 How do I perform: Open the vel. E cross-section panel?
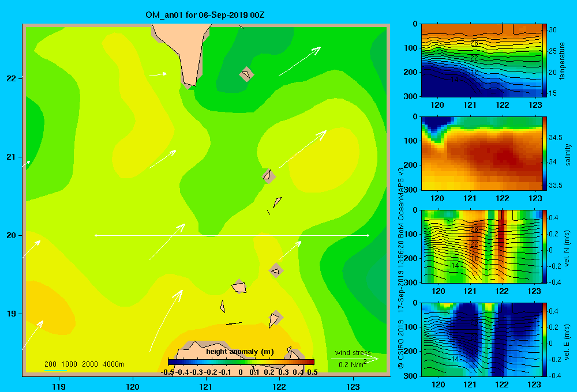(x=481, y=340)
